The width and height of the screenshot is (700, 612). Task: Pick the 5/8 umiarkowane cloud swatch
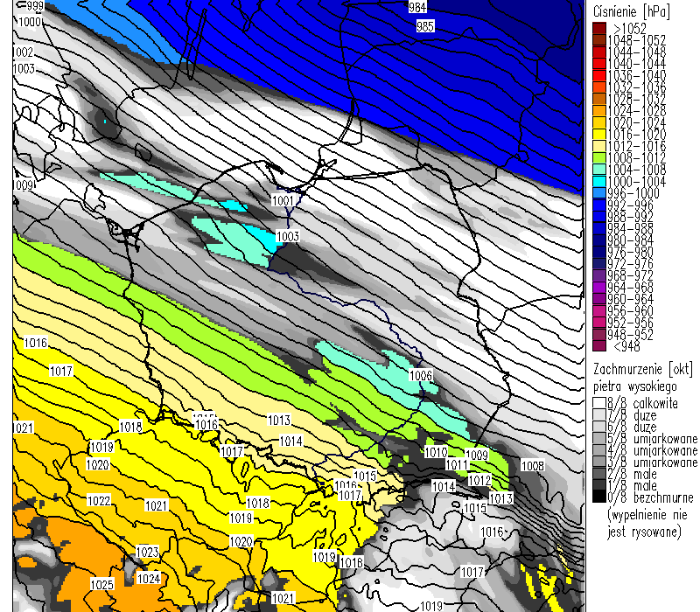599,438
